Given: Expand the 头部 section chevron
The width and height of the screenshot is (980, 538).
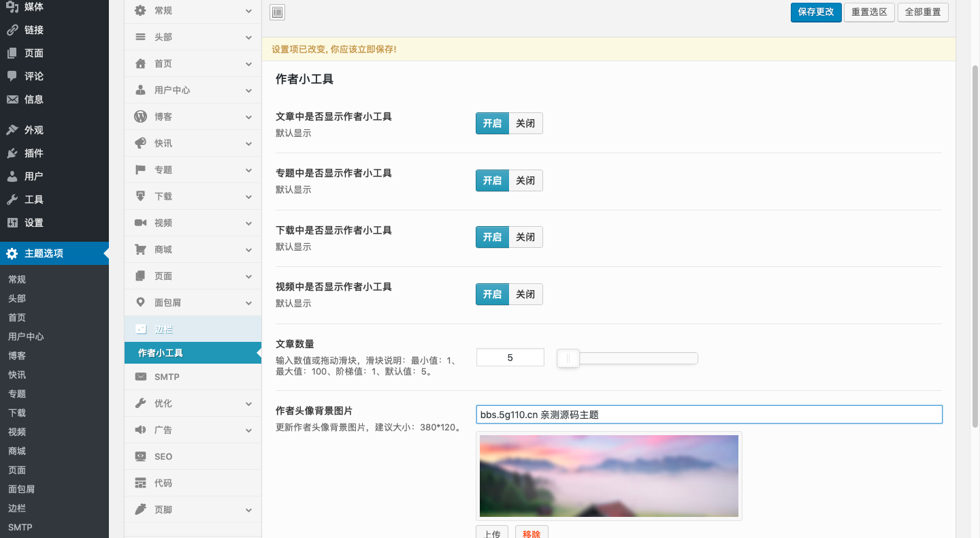Looking at the screenshot, I should pos(249,37).
